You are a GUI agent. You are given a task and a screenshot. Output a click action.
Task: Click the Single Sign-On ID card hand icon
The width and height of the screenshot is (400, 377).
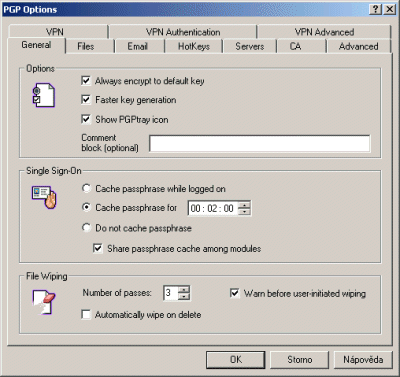pyautogui.click(x=44, y=197)
